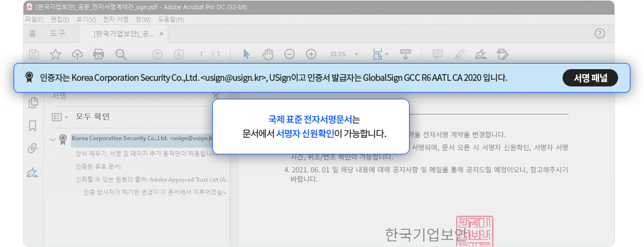Select 신뢰할 수 있는 원본의 출처 line

click(151, 180)
